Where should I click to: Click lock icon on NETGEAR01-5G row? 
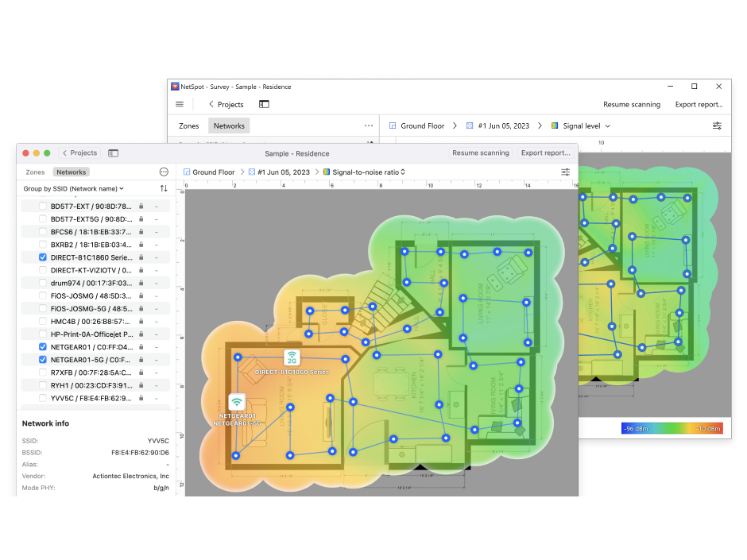pyautogui.click(x=141, y=360)
